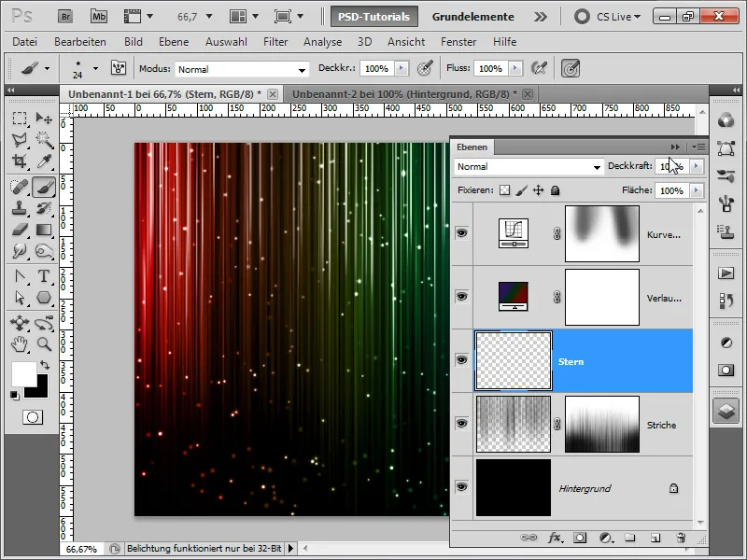Click the Fläche 100% value field
The width and height of the screenshot is (747, 560).
coord(671,190)
